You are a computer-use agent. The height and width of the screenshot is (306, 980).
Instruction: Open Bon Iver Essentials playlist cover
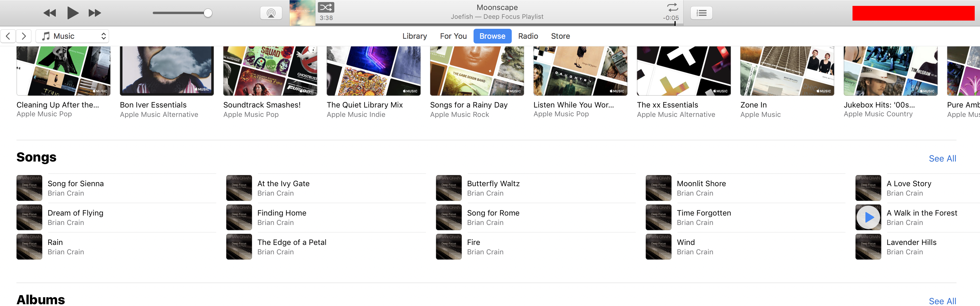[x=167, y=71]
